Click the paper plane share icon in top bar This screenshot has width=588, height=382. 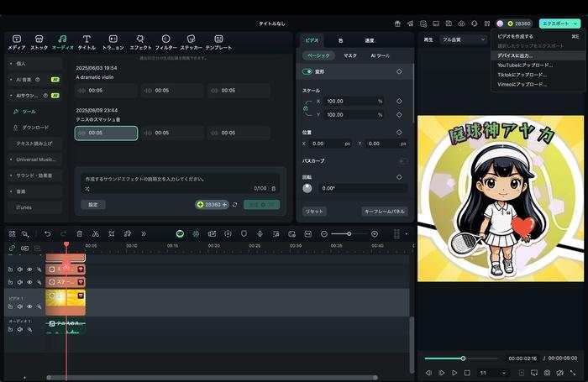410,24
